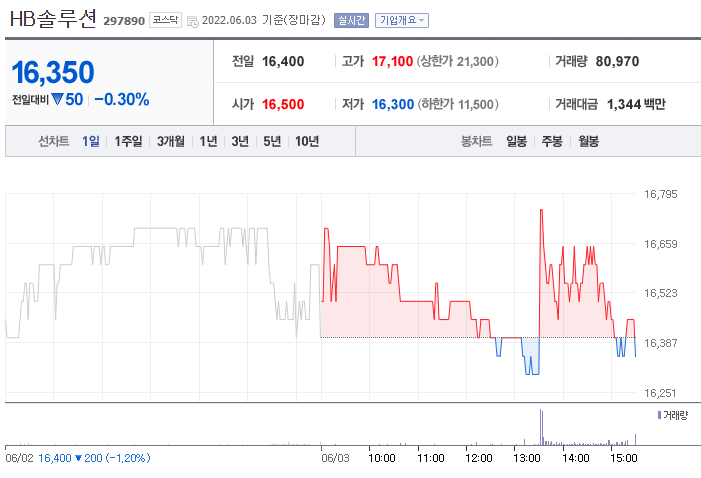Viewport: 701px width, 478px height.
Task: Select the 10년 line chart tab
Action: pos(307,141)
